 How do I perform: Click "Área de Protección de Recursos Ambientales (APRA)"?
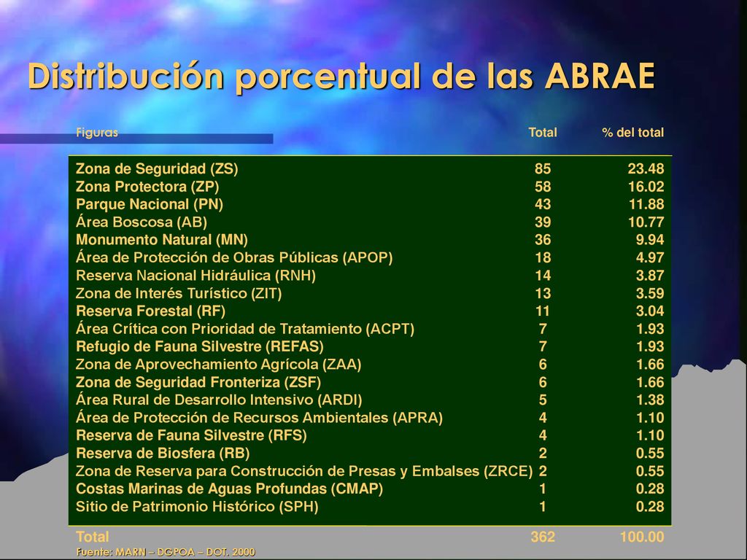(x=259, y=418)
